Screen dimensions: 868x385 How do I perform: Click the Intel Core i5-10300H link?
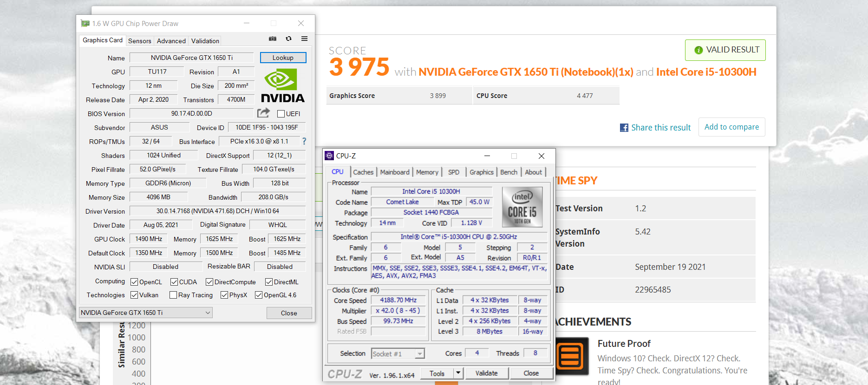point(706,72)
